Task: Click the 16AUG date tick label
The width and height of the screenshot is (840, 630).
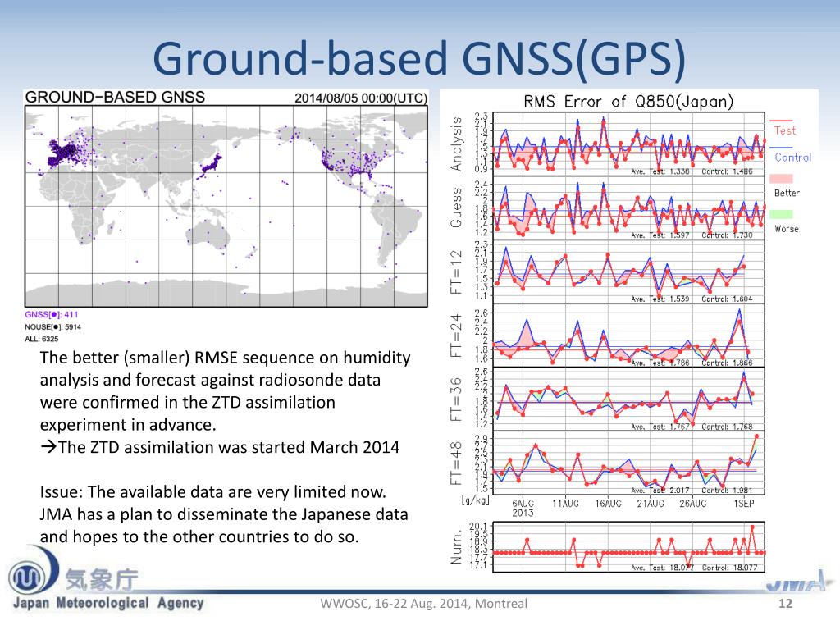Action: pyautogui.click(x=609, y=504)
